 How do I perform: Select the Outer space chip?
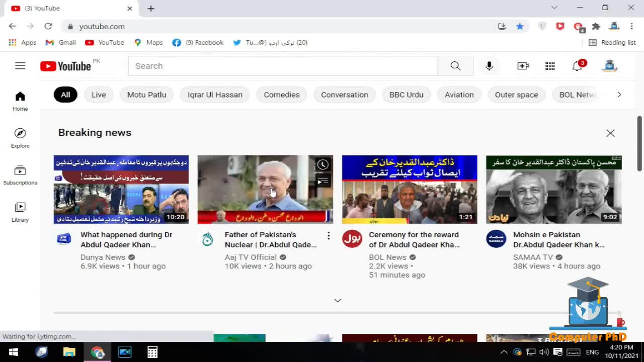pyautogui.click(x=517, y=95)
